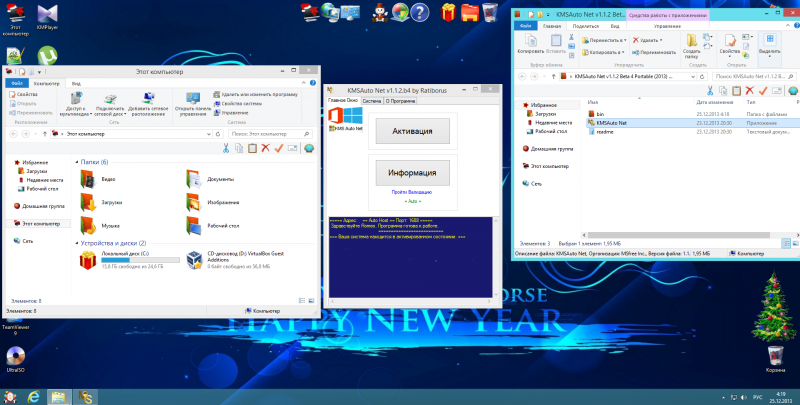
Task: Open the Управление tab in KMSAuto folder window
Action: pos(667,26)
